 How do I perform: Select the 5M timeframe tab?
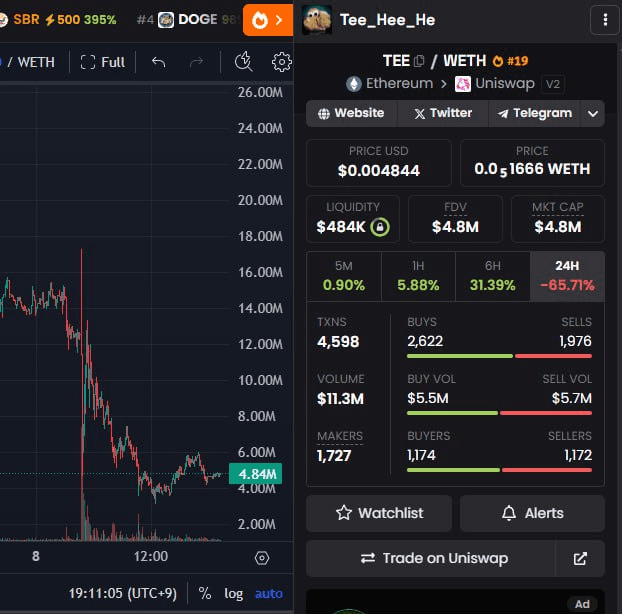[x=344, y=276]
